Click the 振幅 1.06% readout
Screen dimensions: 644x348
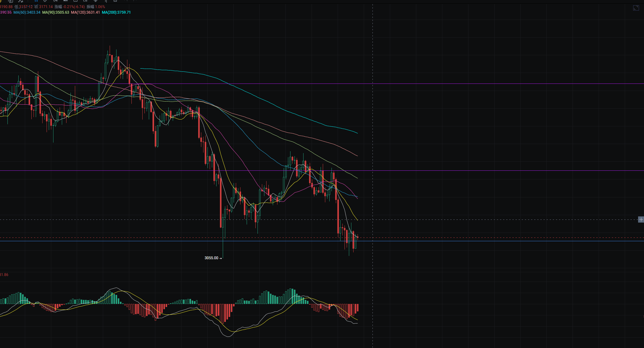point(96,7)
